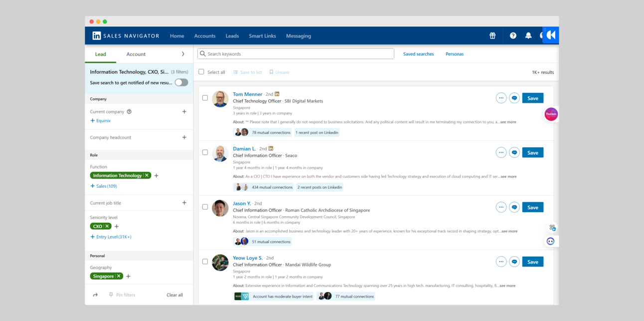
Task: Check Yeow Loye S.'s row checkbox
Action: click(205, 262)
